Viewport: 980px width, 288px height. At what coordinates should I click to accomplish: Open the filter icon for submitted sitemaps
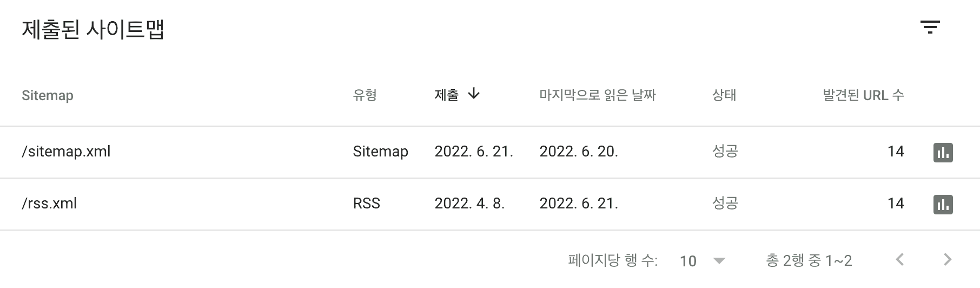pos(930,27)
